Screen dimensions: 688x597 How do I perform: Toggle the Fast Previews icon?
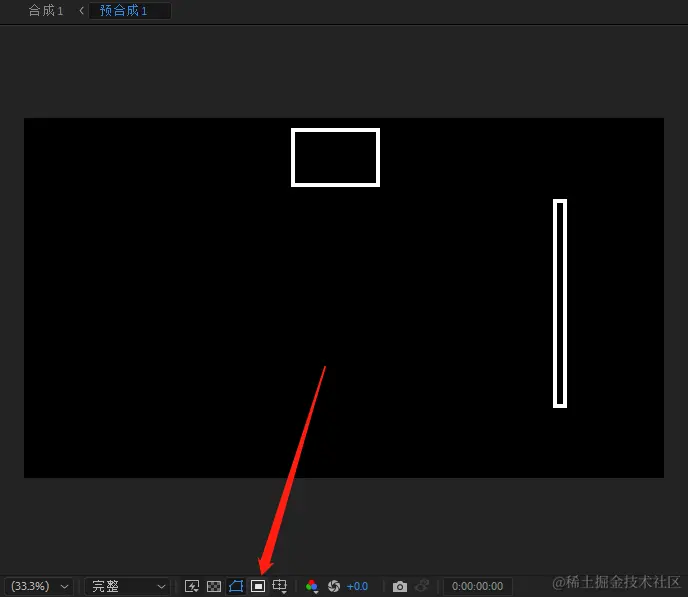tap(192, 586)
